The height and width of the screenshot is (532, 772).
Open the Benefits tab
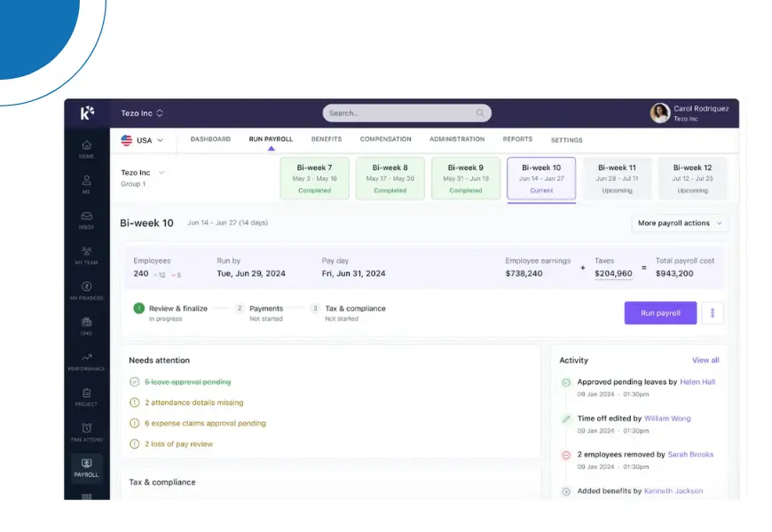click(327, 139)
